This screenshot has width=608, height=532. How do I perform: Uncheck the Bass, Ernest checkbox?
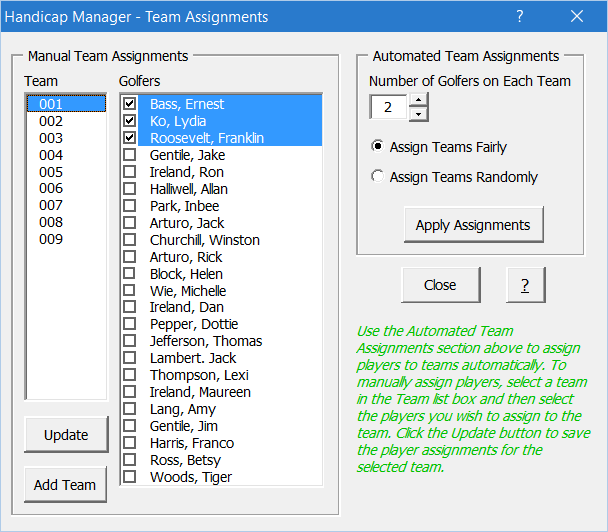[x=130, y=104]
